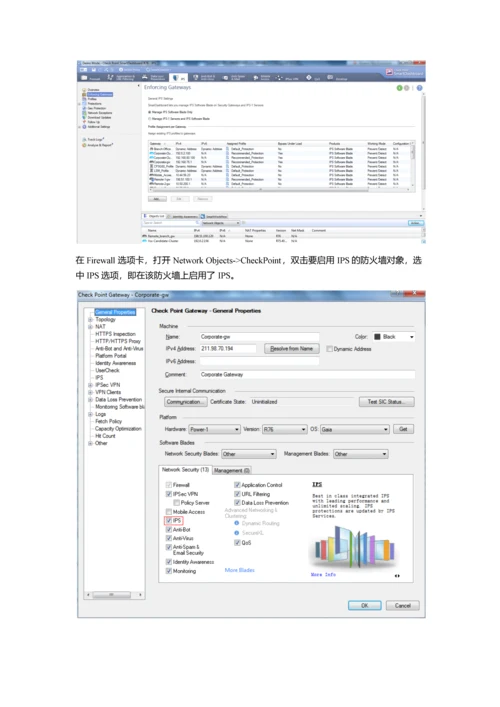
Task: Switch to the Management (0) tab
Action: coord(232,470)
